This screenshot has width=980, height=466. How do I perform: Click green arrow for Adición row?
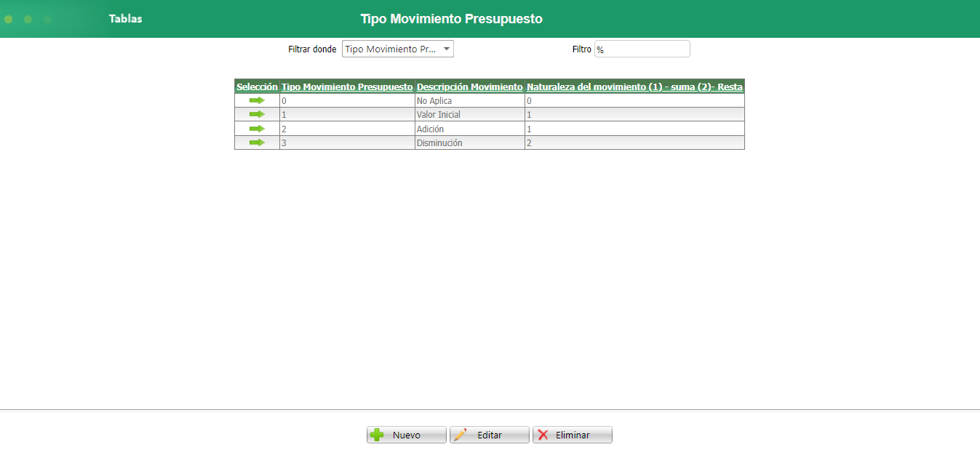(x=257, y=129)
